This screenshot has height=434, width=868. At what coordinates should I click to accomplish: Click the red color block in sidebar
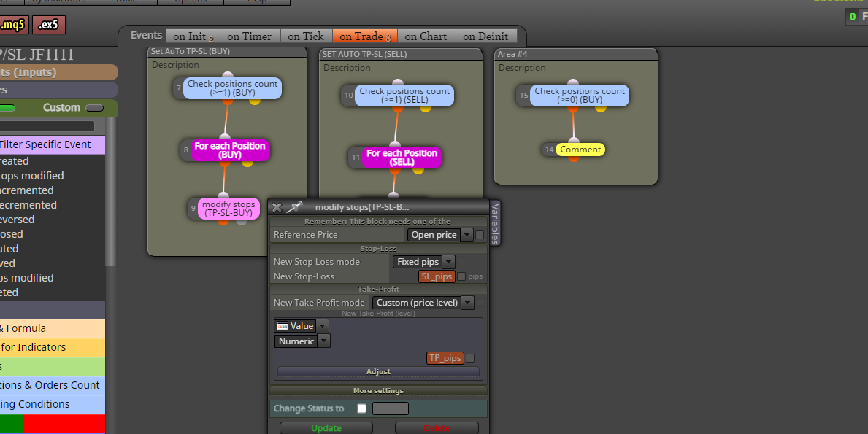pos(65,424)
